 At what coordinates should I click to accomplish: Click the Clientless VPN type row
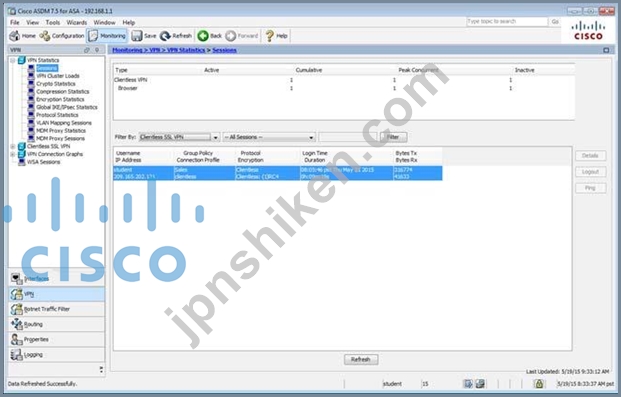(x=344, y=80)
